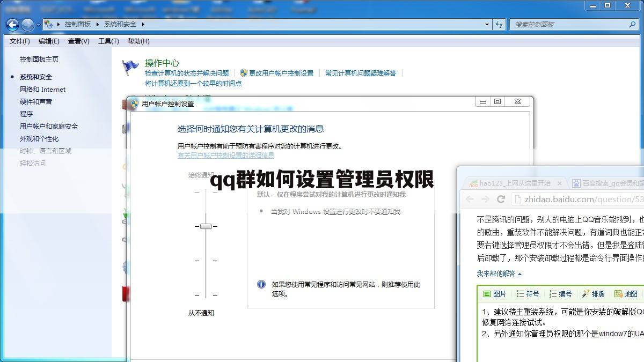Open 时钟、语言和区域 category
644x362 pixels.
click(x=46, y=151)
